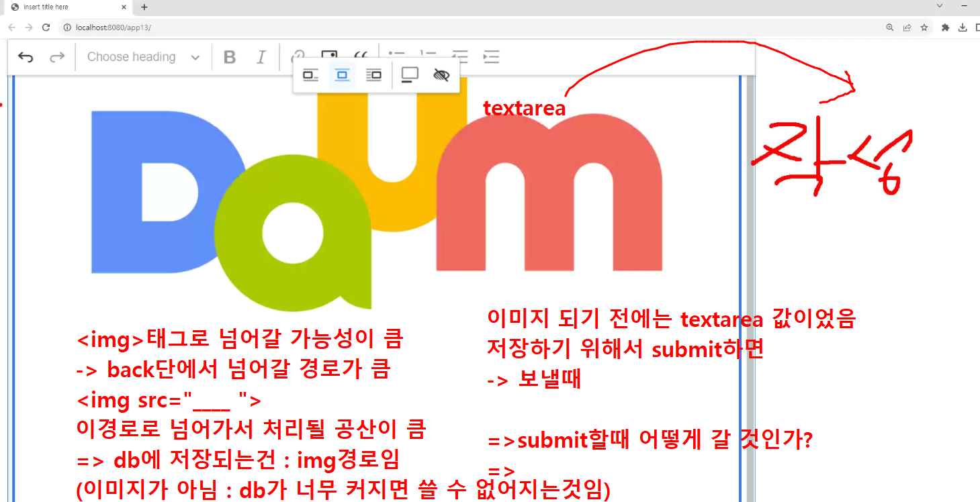Share this page

(x=907, y=28)
